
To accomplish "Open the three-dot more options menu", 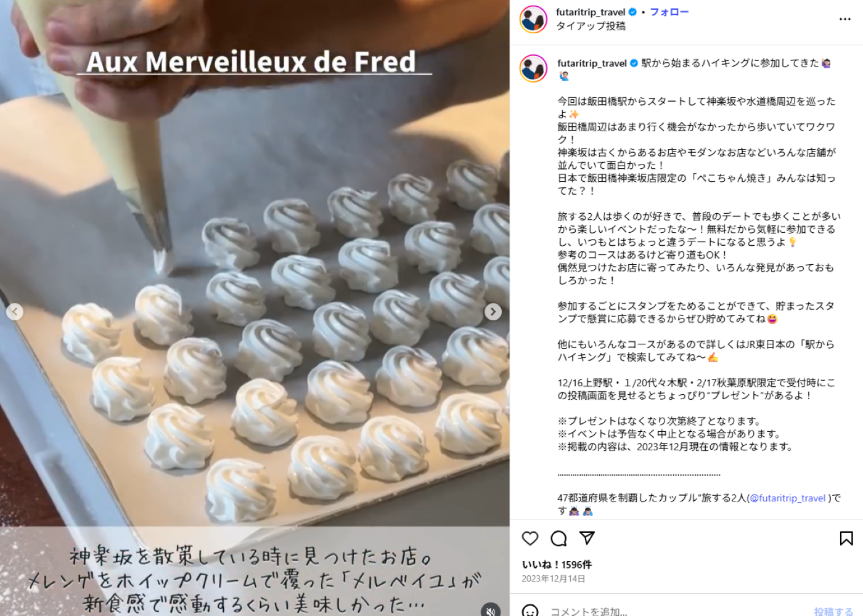I will pyautogui.click(x=845, y=19).
